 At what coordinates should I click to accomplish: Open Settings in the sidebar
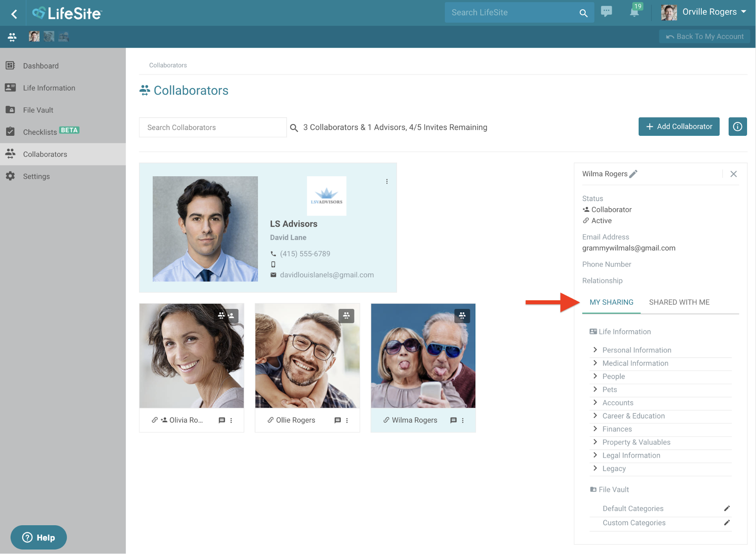coord(63,176)
